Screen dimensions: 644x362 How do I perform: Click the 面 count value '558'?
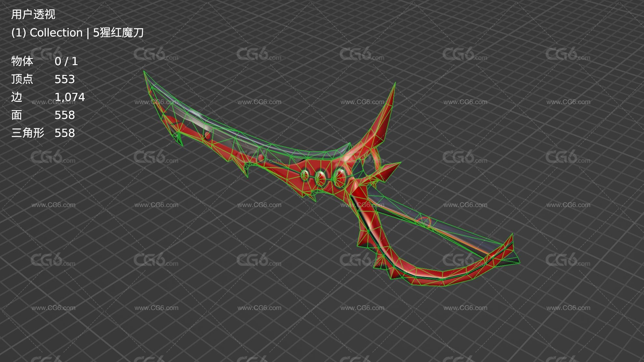coord(65,115)
